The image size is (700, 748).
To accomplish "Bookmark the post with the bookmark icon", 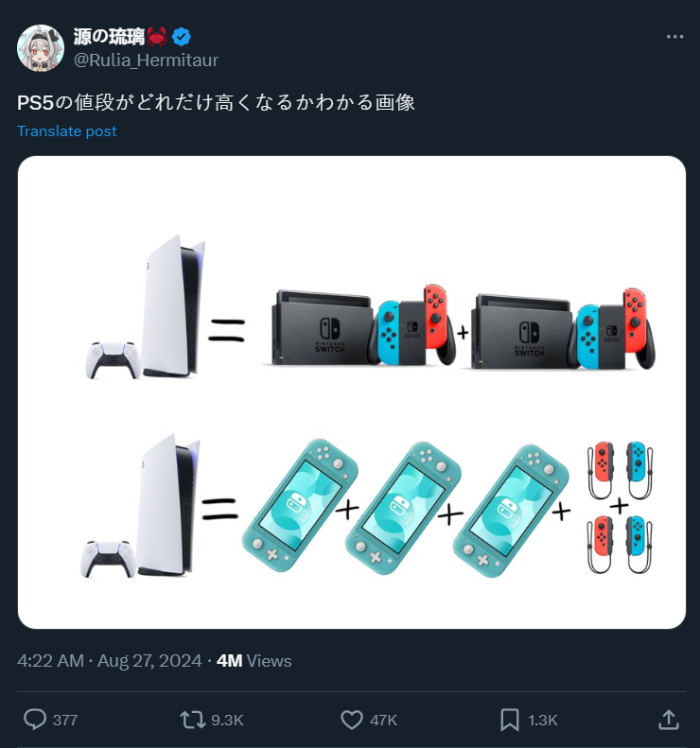I will [x=510, y=720].
